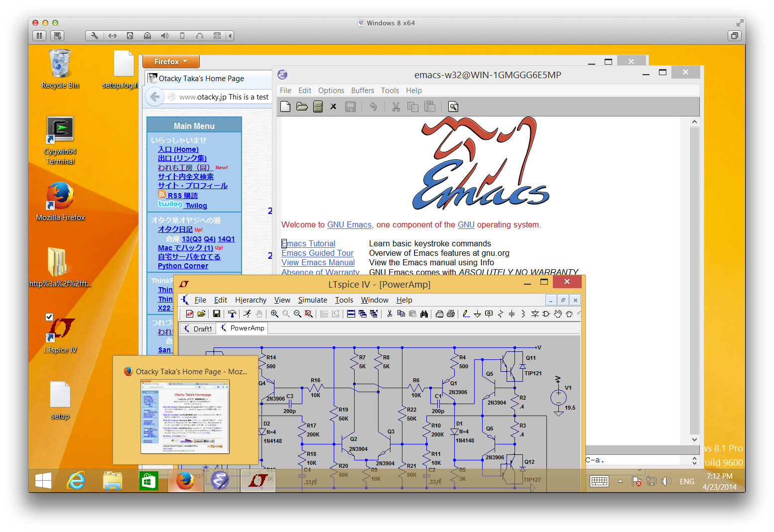Screen dimensions: 774x532
Task: Open the Cygwin64 Terminal desktop shortcut
Action: [60, 141]
